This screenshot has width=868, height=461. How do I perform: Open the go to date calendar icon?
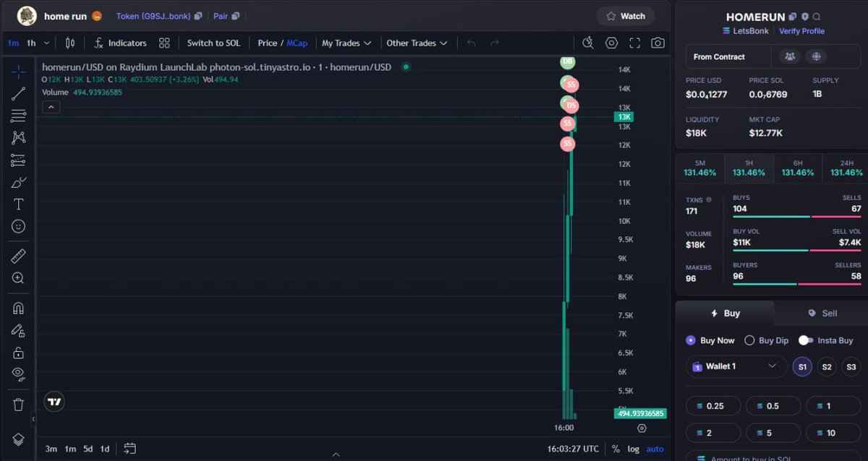point(129,449)
